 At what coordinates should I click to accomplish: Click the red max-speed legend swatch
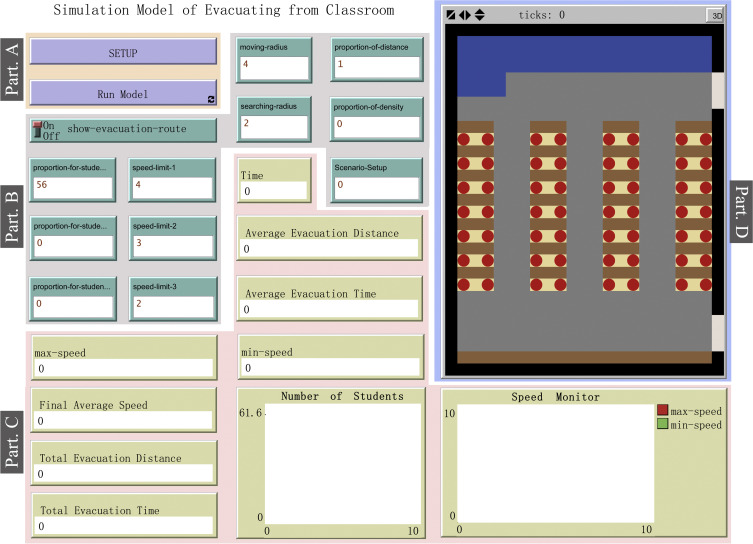[663, 411]
